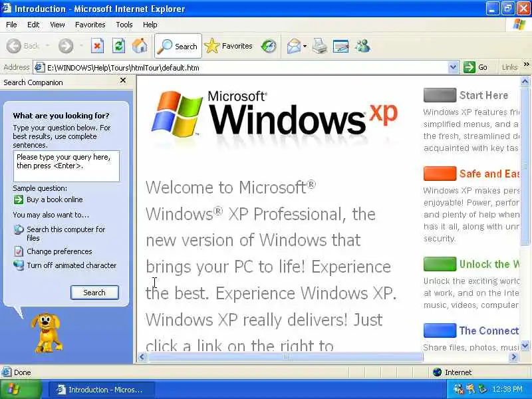Print the page using printer icon

point(320,46)
